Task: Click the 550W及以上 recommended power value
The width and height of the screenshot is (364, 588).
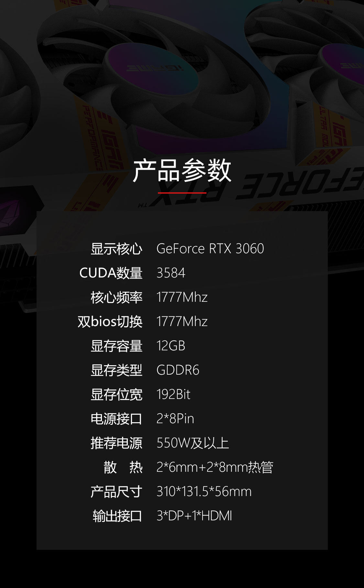Action: click(x=193, y=443)
